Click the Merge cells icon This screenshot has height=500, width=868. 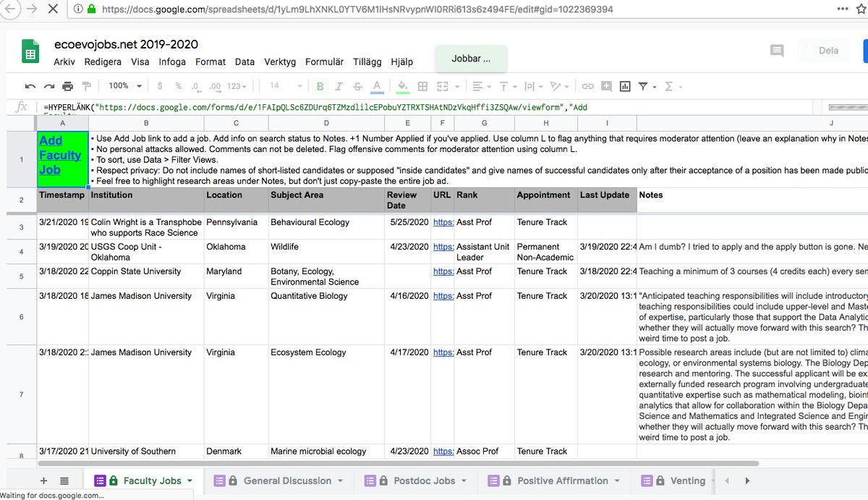pos(443,86)
